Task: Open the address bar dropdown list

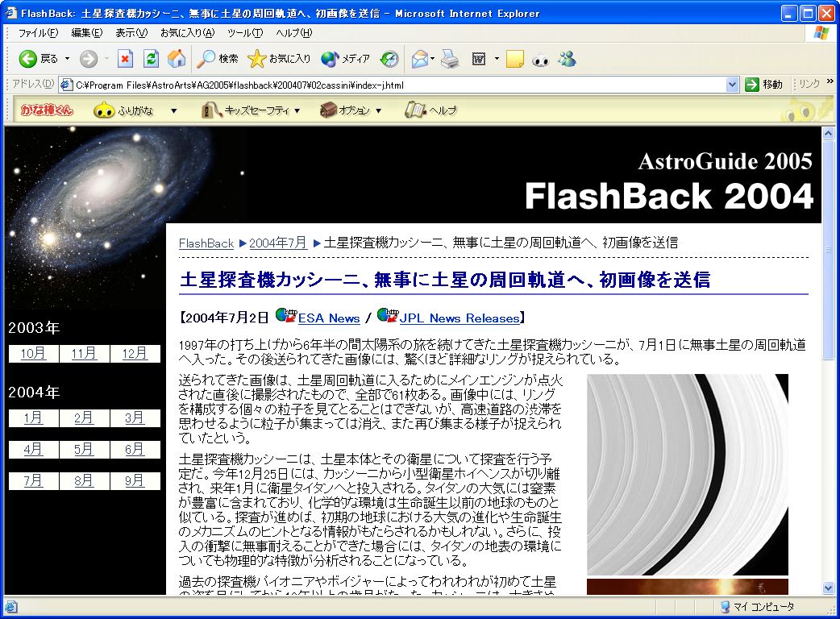Action: [732, 85]
